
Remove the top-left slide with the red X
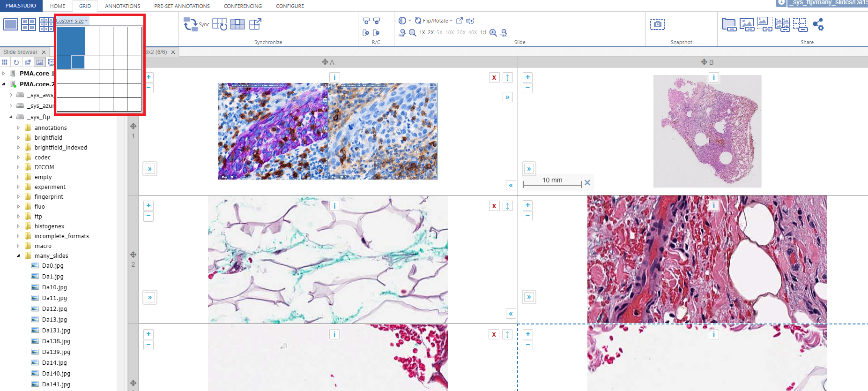494,78
